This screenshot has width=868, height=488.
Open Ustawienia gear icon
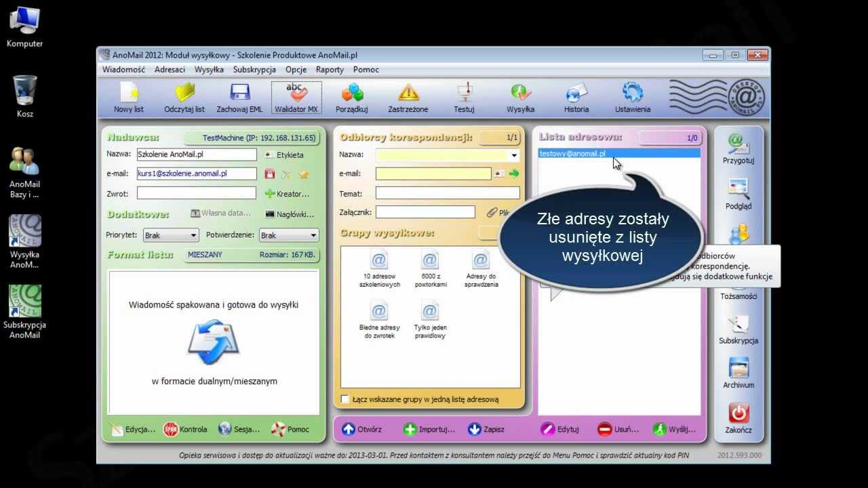click(x=633, y=98)
